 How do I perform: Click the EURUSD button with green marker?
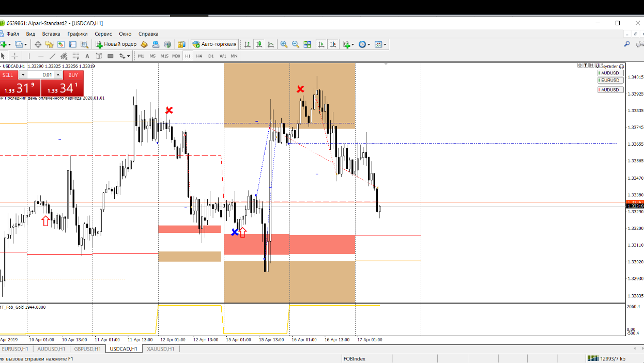coord(610,80)
